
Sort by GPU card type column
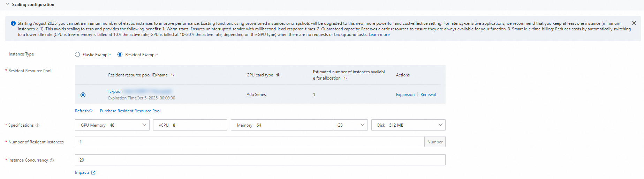coord(278,75)
